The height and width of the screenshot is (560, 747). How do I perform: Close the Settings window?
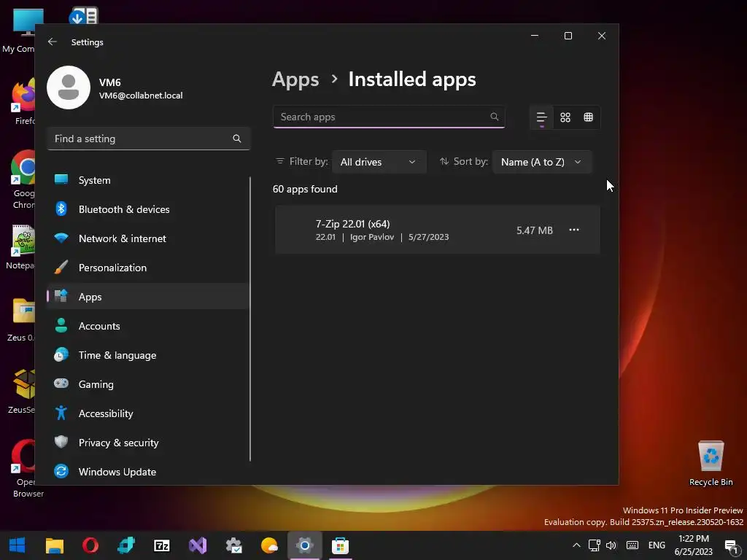602,36
